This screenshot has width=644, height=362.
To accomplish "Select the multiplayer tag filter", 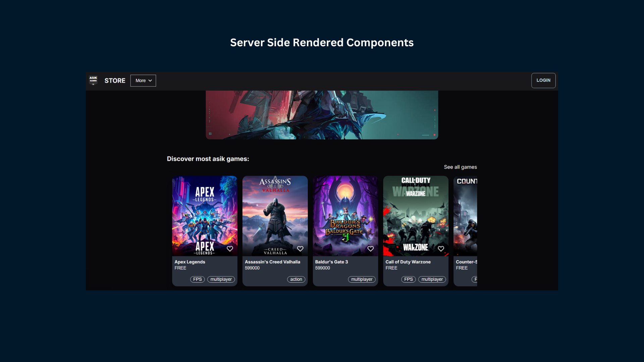I will (x=221, y=279).
